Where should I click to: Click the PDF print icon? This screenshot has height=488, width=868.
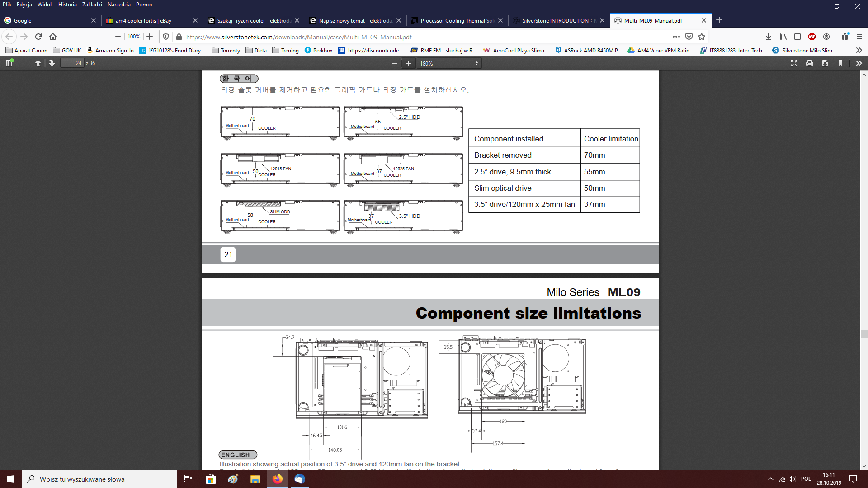[x=810, y=63]
